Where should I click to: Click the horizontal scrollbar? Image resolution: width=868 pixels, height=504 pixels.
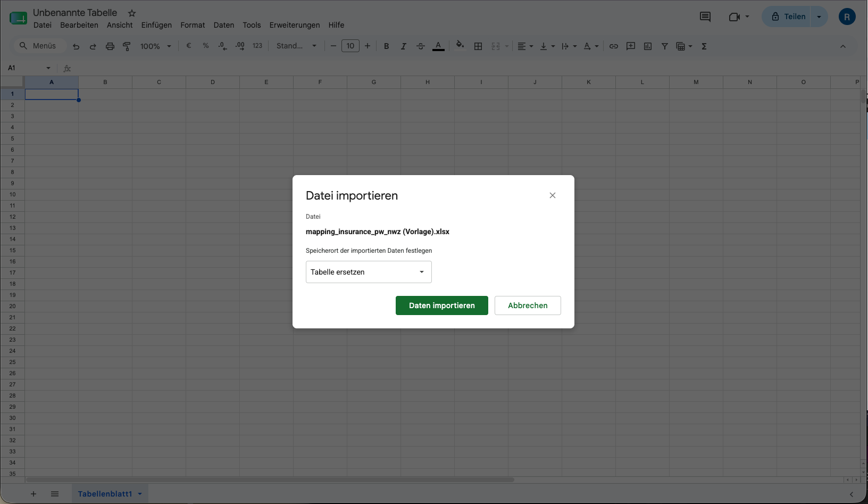(x=270, y=480)
